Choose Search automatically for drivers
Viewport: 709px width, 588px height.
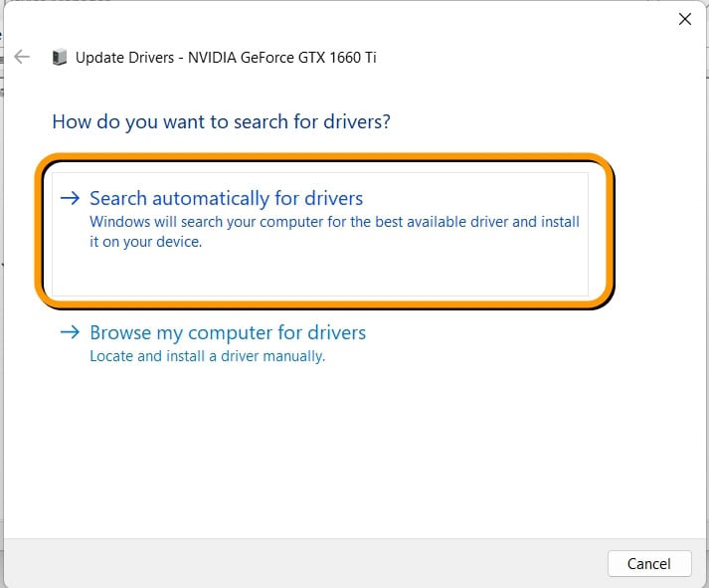(x=226, y=198)
